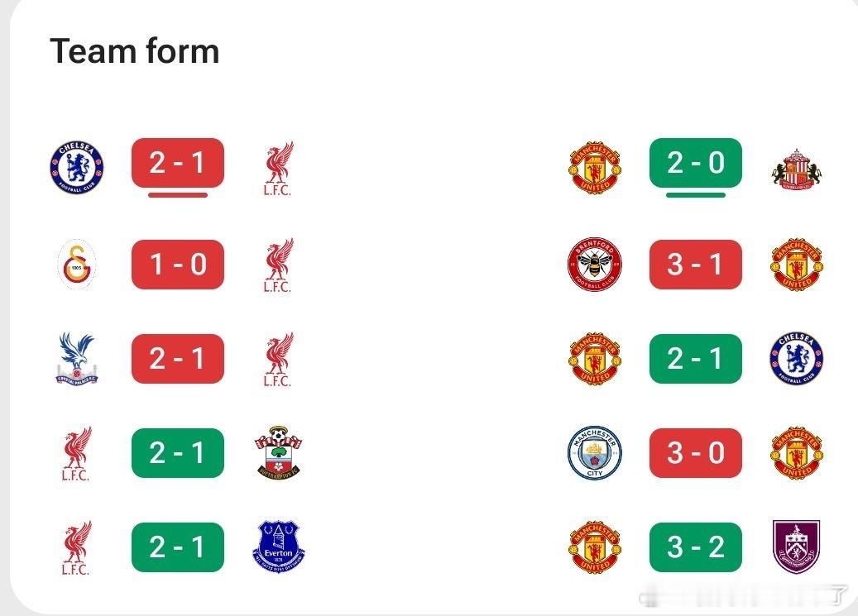View the 2 - 1 Crystal Palace match score
858x616 pixels.
pyautogui.click(x=177, y=359)
